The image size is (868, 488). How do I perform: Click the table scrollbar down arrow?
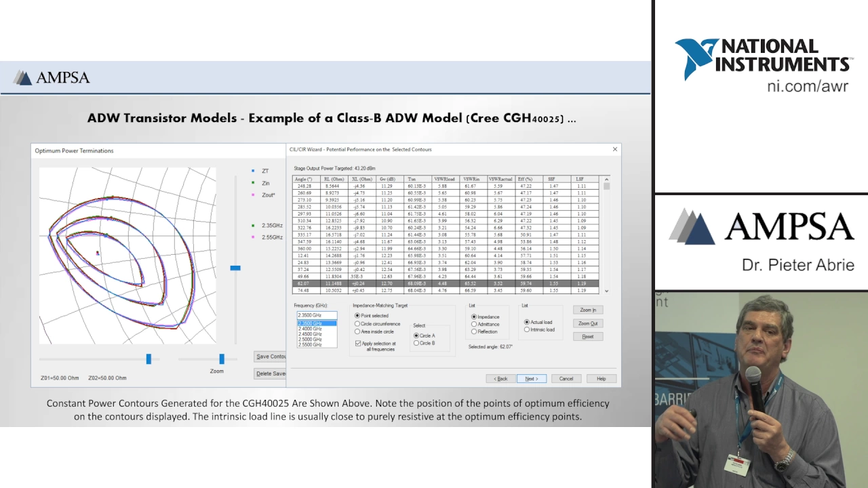[x=606, y=291]
